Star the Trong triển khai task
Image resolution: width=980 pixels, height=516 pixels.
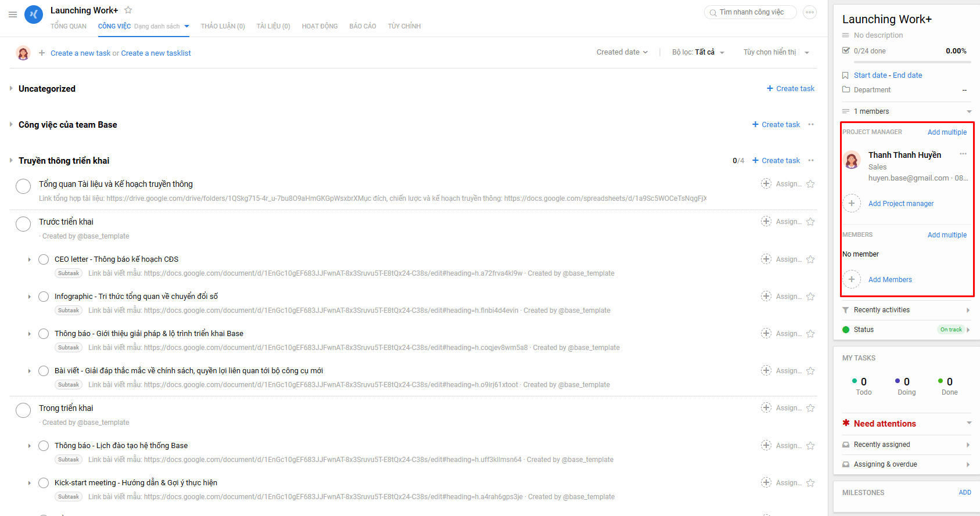(x=810, y=408)
